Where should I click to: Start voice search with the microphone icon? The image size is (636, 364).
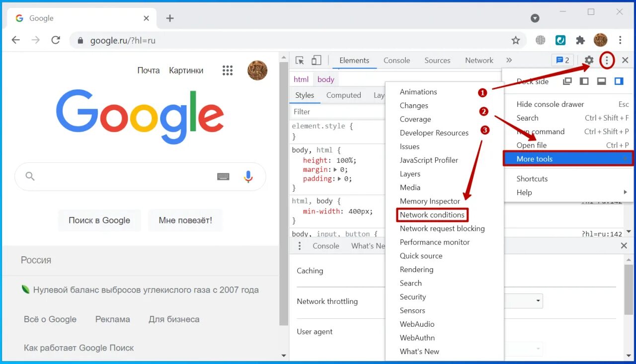pos(248,176)
